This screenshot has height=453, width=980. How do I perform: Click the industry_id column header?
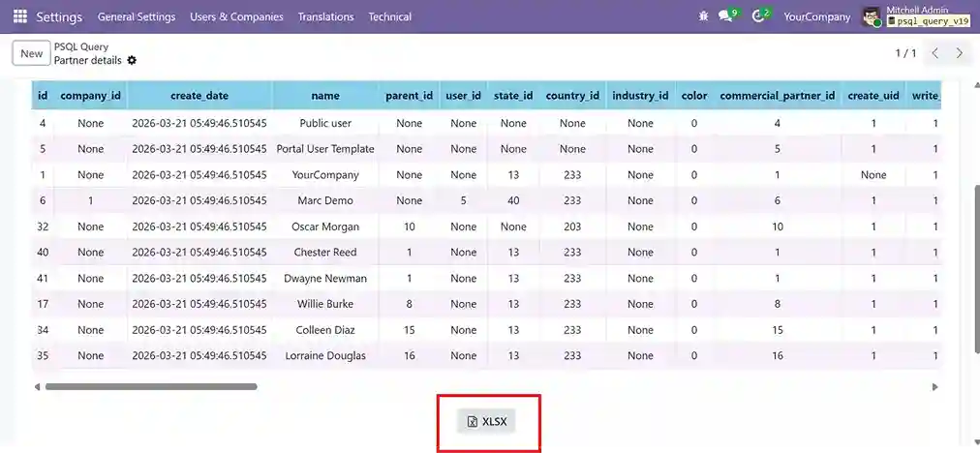point(641,96)
